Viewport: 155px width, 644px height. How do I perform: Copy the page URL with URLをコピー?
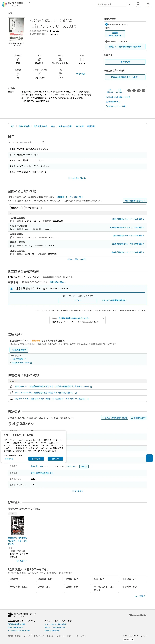(x=120, y=90)
